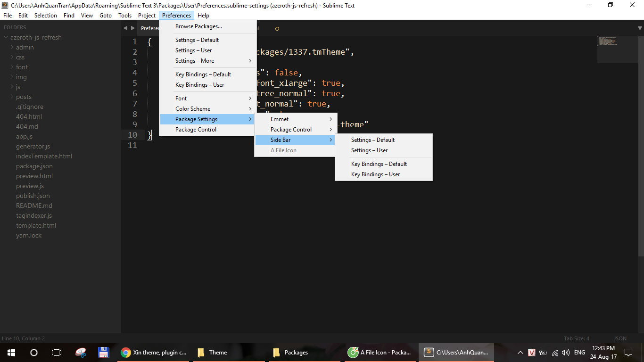The width and height of the screenshot is (644, 362).
Task: Open generator.js from the file tree
Action: coord(33,146)
